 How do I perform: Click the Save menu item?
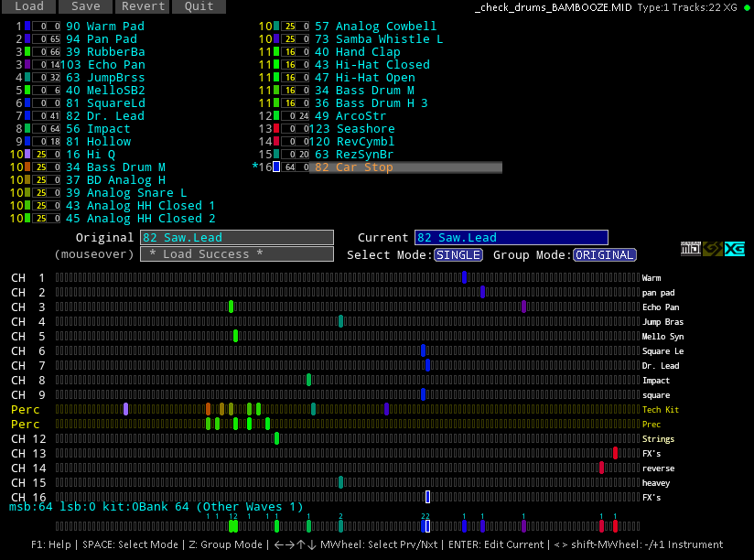pyautogui.click(x=85, y=6)
